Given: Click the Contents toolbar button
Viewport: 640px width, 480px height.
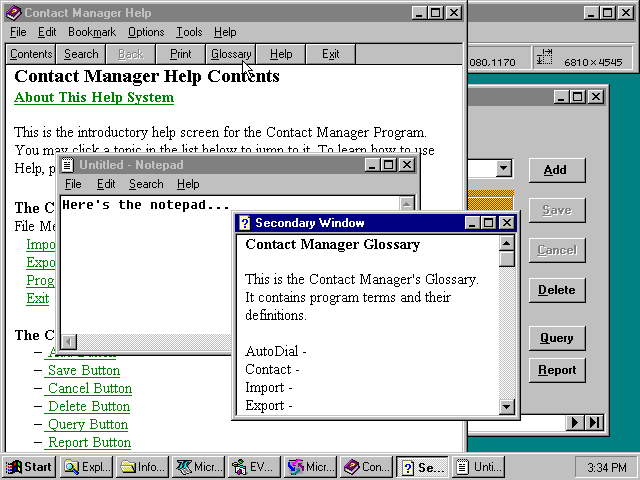Looking at the screenshot, I should coord(31,54).
